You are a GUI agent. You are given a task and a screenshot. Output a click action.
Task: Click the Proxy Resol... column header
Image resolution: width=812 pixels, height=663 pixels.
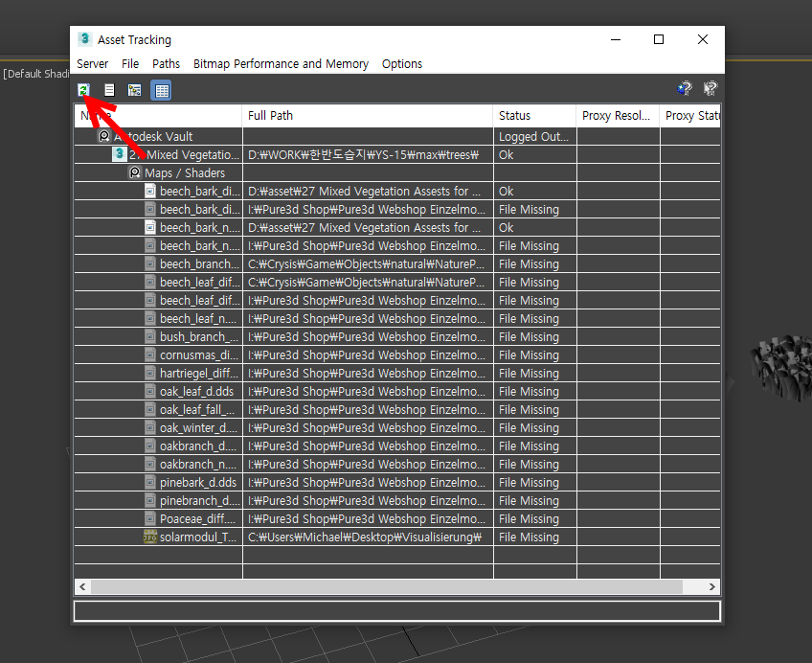[618, 116]
